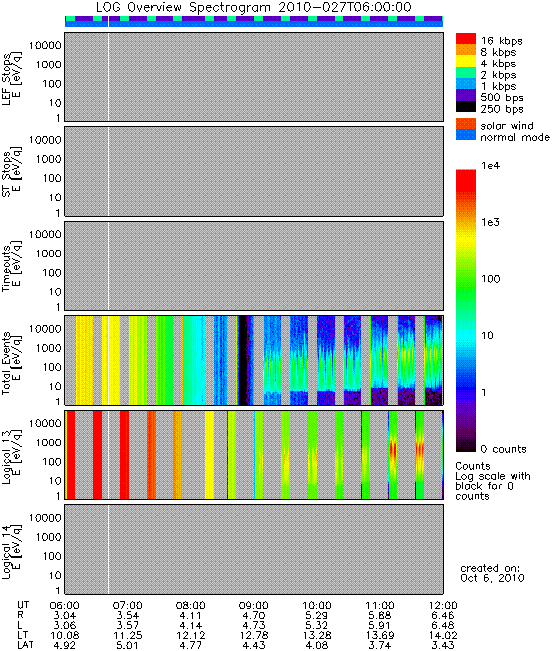
Task: Click the orange 8 kbps legend swatch
Action: (x=466, y=50)
